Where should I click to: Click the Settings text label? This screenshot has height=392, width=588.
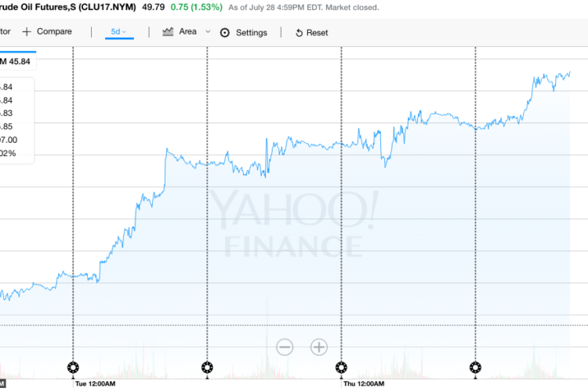click(251, 33)
